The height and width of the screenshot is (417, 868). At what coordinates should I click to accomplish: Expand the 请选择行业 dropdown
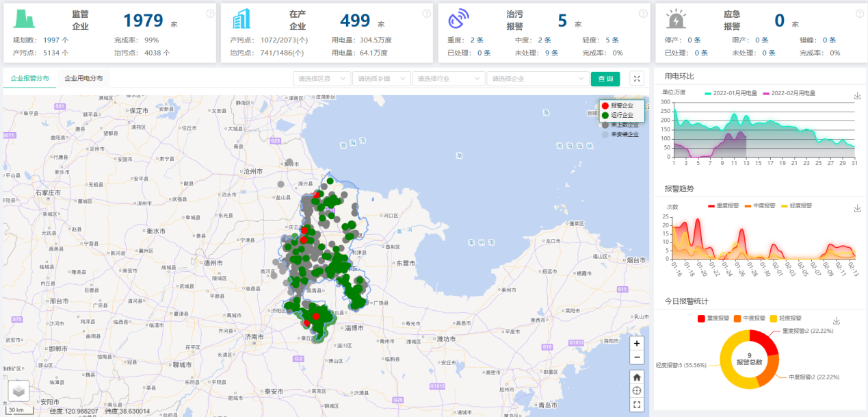coord(457,79)
